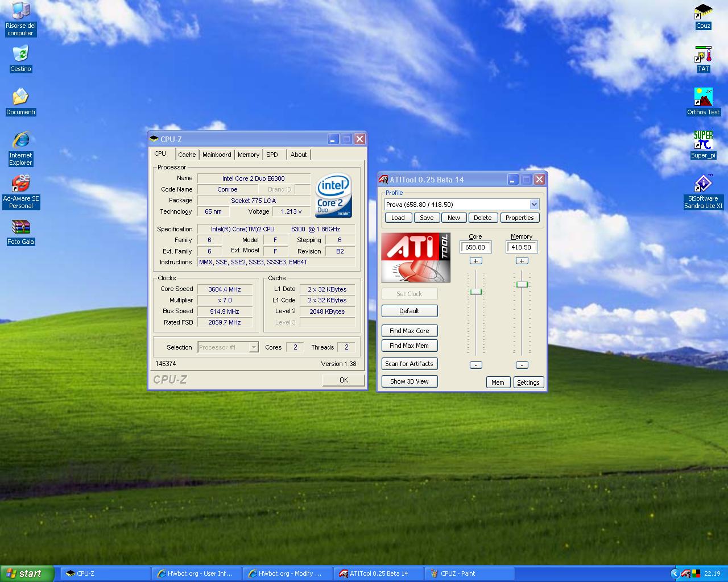Click Find Max Mem button
The height and width of the screenshot is (582, 728).
tap(409, 346)
